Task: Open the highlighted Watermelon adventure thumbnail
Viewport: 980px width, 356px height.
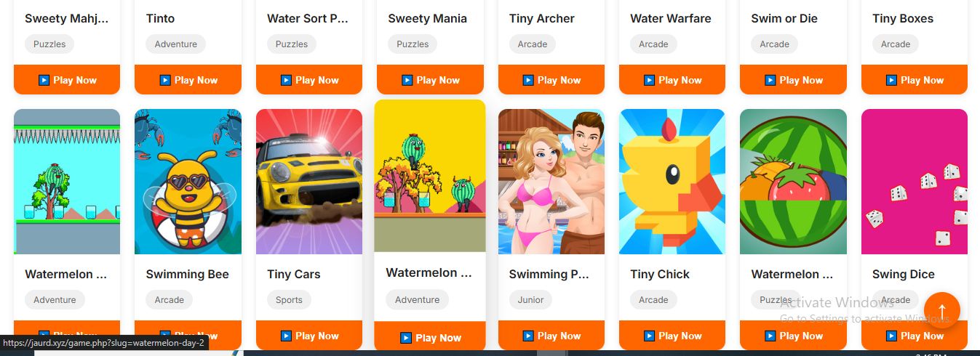Action: tap(430, 176)
